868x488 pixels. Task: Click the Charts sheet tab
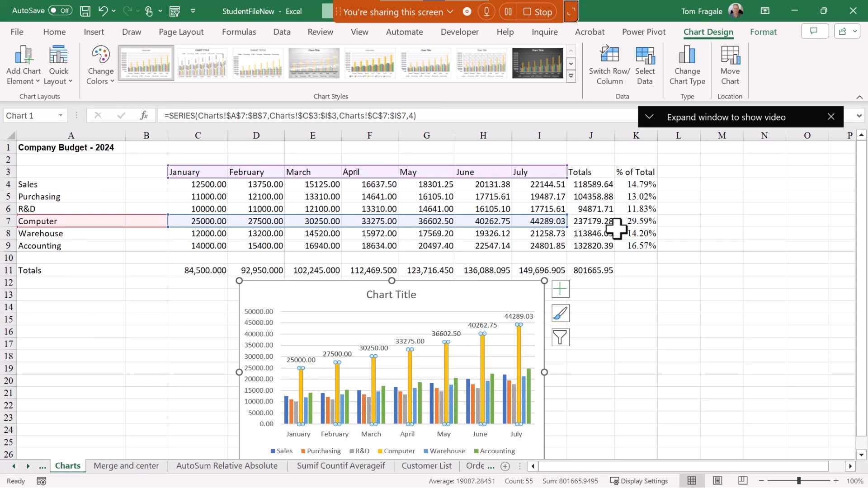click(x=67, y=465)
